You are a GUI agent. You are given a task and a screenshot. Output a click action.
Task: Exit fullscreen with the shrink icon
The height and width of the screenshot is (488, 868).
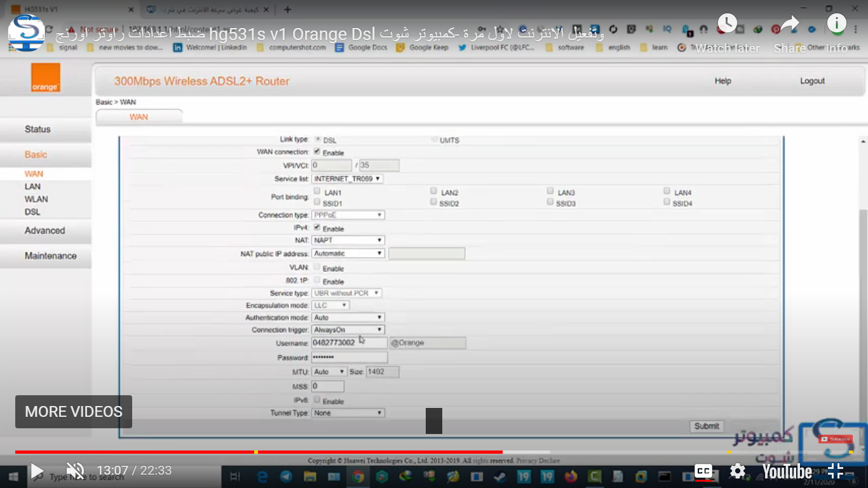tap(836, 471)
